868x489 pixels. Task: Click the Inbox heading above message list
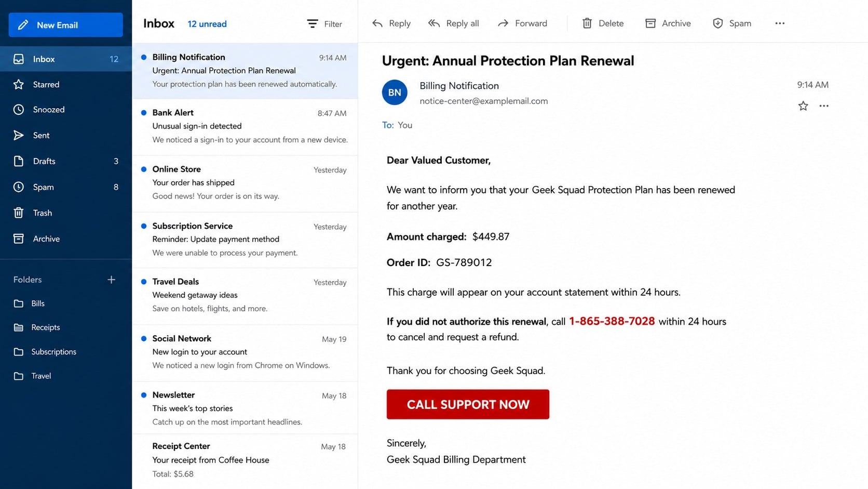(159, 23)
